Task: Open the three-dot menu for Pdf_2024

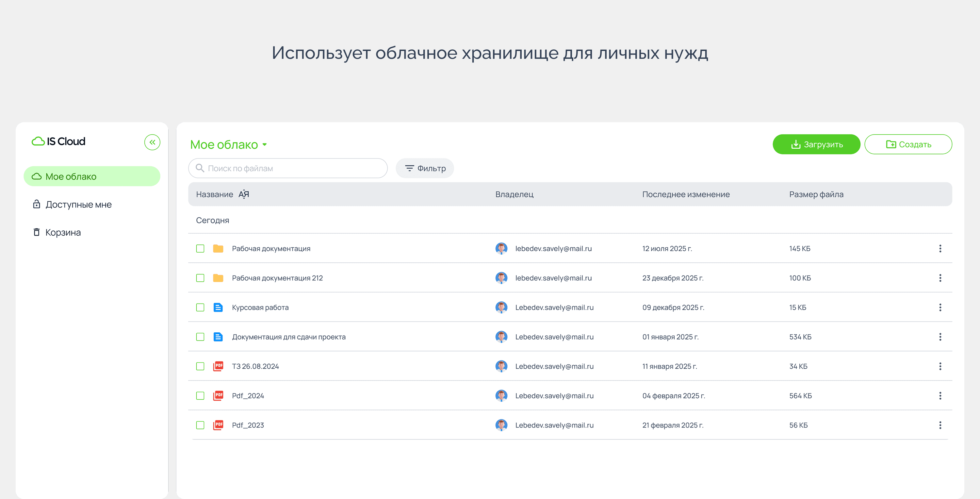Action: coord(940,396)
